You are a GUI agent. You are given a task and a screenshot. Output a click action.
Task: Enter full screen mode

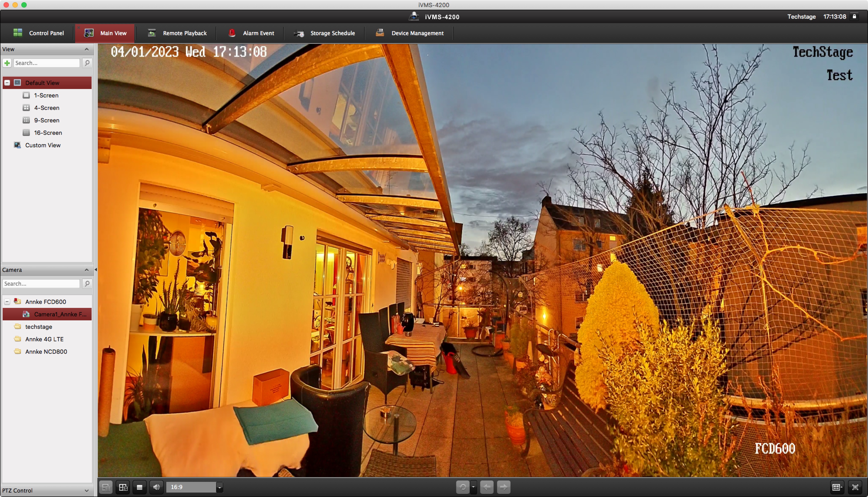pos(855,487)
